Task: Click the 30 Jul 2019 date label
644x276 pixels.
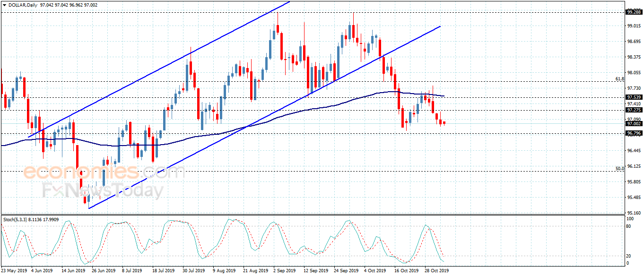Action: point(193,271)
